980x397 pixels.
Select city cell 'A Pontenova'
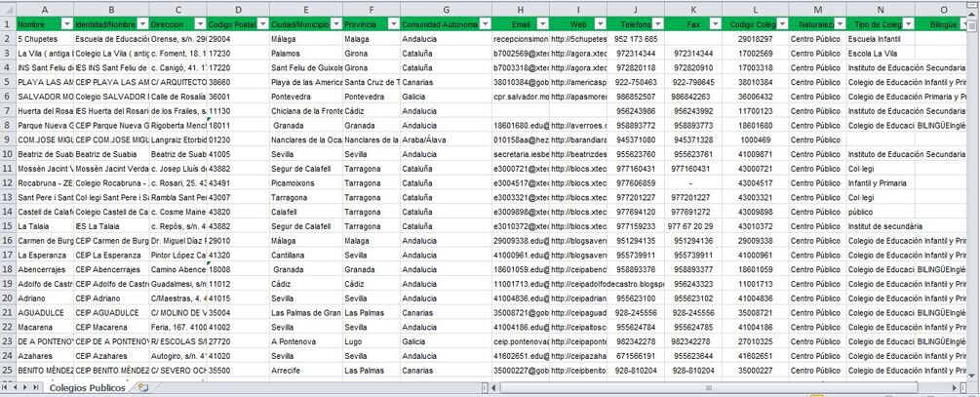(305, 341)
